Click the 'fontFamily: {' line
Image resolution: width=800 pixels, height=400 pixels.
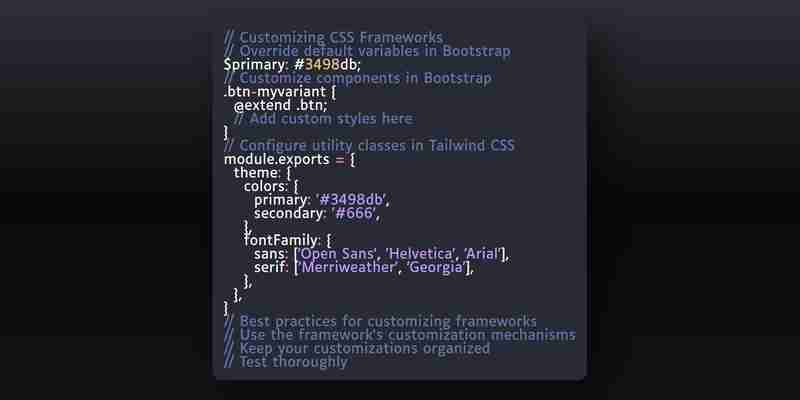click(288, 240)
